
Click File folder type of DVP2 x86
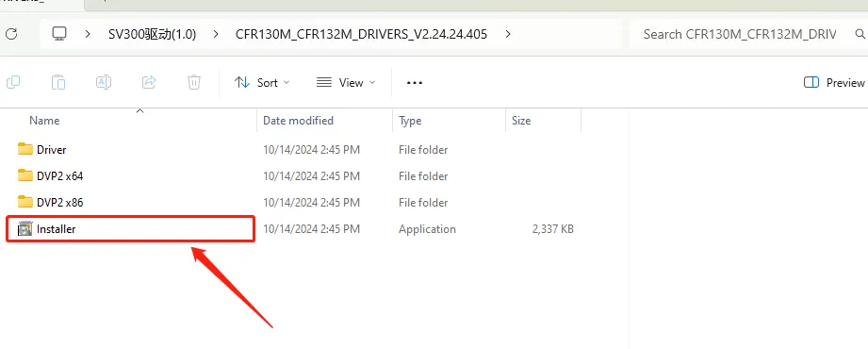point(423,203)
